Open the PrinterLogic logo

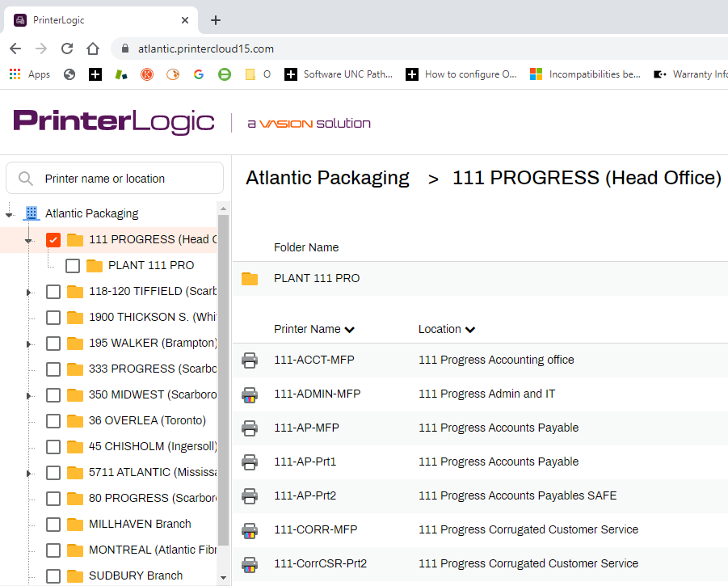112,121
